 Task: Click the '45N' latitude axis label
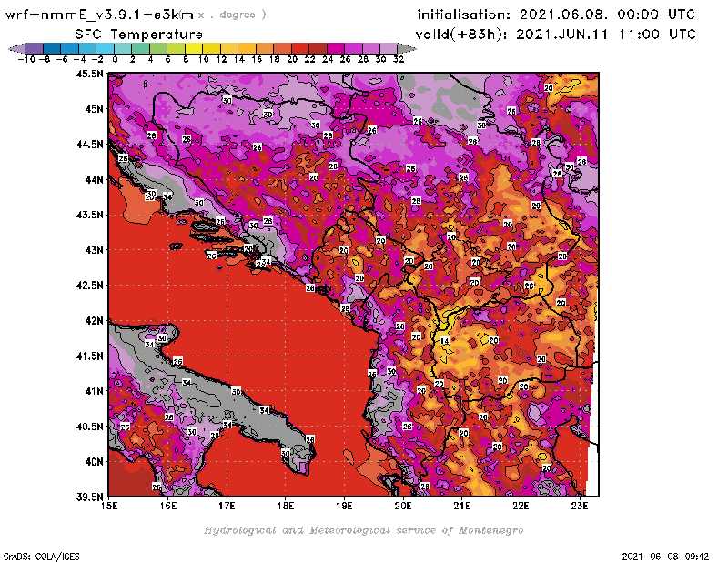95,109
